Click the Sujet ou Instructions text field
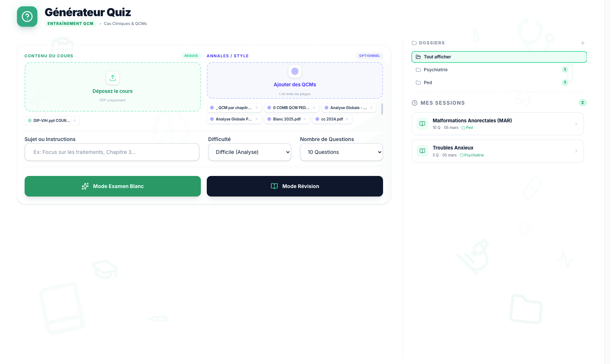This screenshot has height=364, width=610. click(x=112, y=152)
